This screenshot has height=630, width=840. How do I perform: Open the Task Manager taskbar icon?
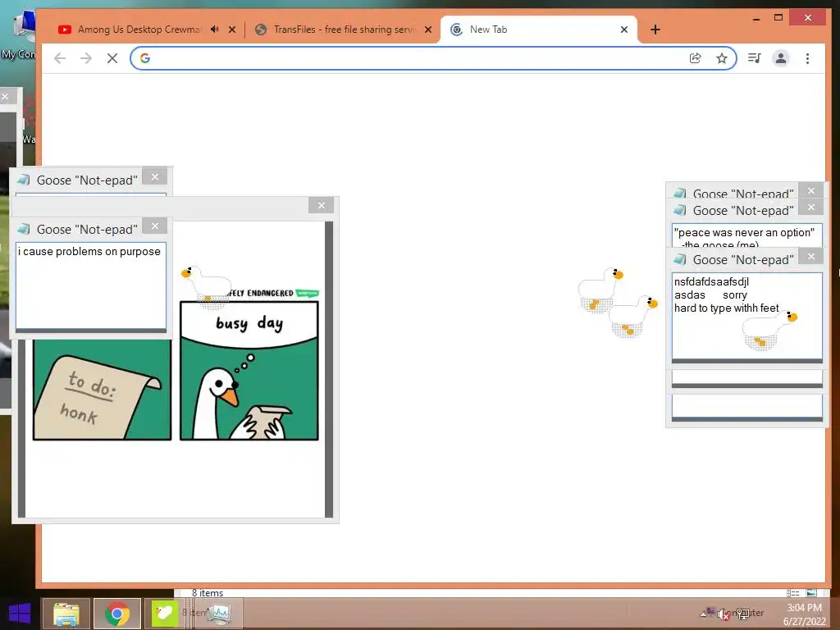click(219, 614)
